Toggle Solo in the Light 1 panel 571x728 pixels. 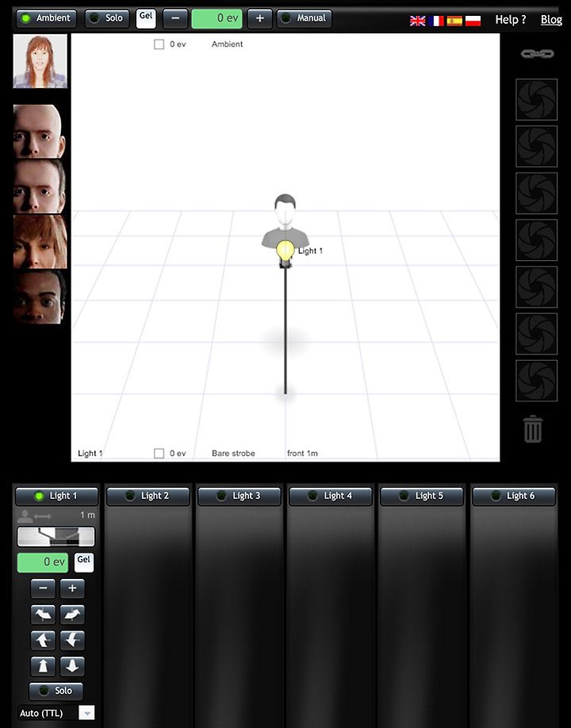(x=56, y=691)
